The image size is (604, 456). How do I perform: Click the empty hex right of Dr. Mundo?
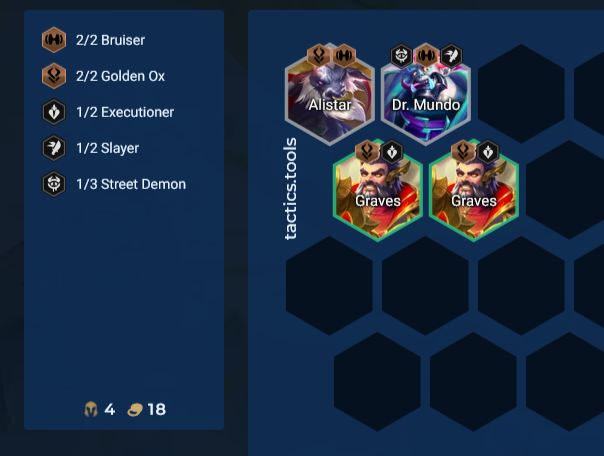pyautogui.click(x=522, y=94)
